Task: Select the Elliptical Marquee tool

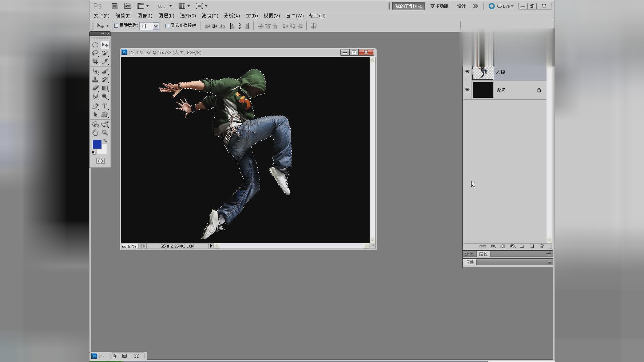Action: pos(95,45)
